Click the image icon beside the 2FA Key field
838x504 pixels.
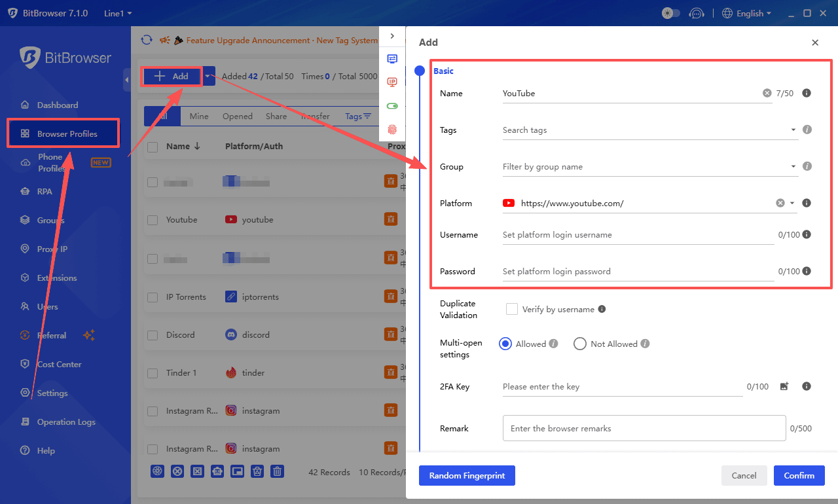click(784, 386)
